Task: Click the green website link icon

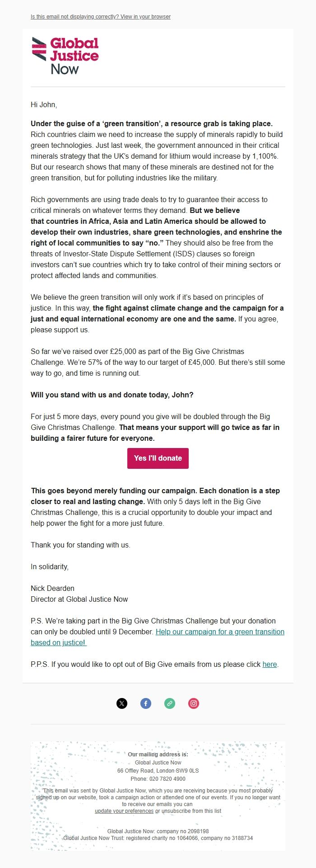Action: pyautogui.click(x=170, y=703)
